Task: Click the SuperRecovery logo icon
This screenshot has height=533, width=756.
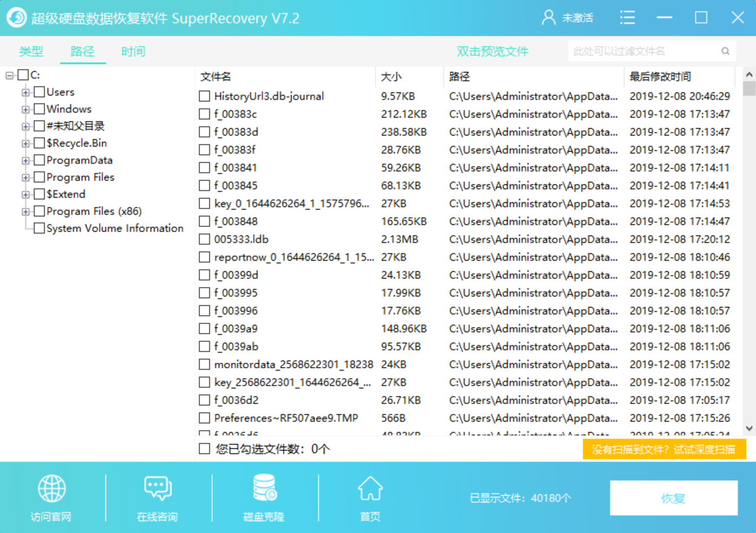Action: click(16, 18)
